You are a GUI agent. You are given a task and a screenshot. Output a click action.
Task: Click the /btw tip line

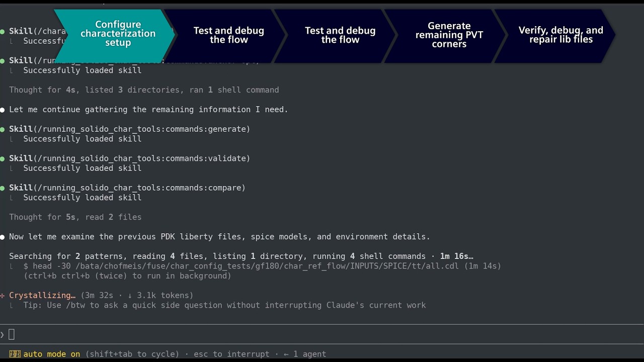[x=224, y=305]
